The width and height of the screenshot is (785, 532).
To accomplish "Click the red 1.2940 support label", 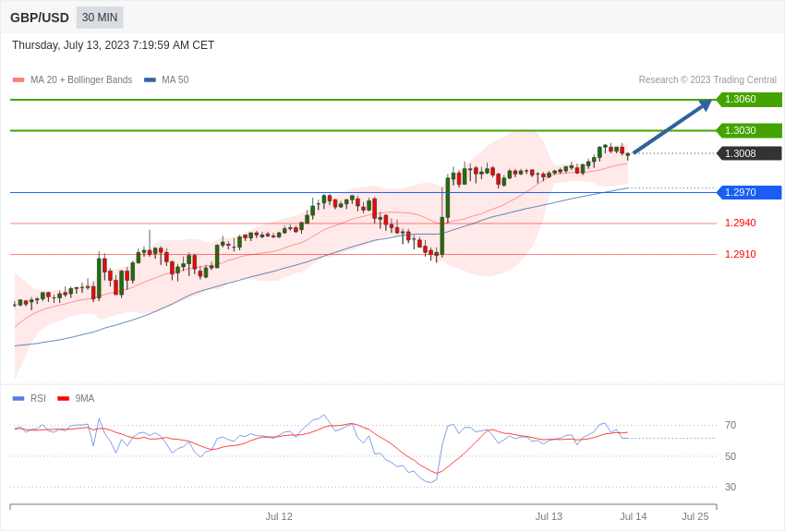I will pyautogui.click(x=740, y=223).
